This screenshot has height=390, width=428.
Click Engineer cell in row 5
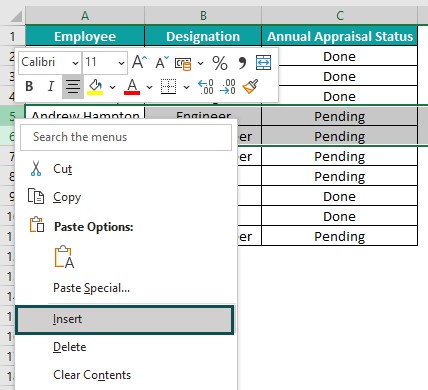[203, 113]
